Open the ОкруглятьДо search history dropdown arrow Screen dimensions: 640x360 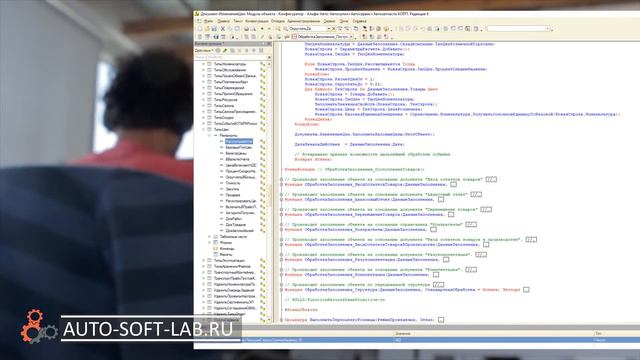point(329,29)
